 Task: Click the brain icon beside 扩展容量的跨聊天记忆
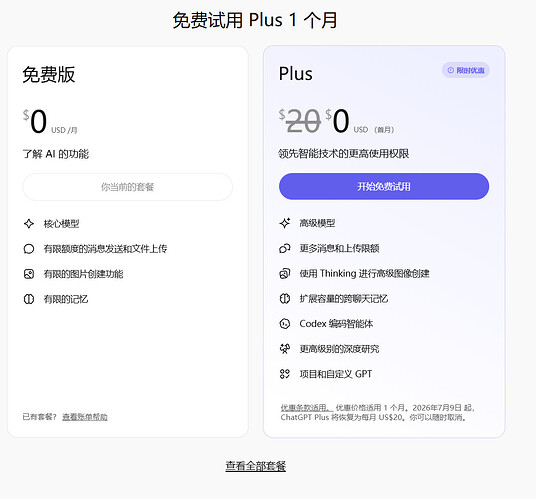tap(285, 299)
